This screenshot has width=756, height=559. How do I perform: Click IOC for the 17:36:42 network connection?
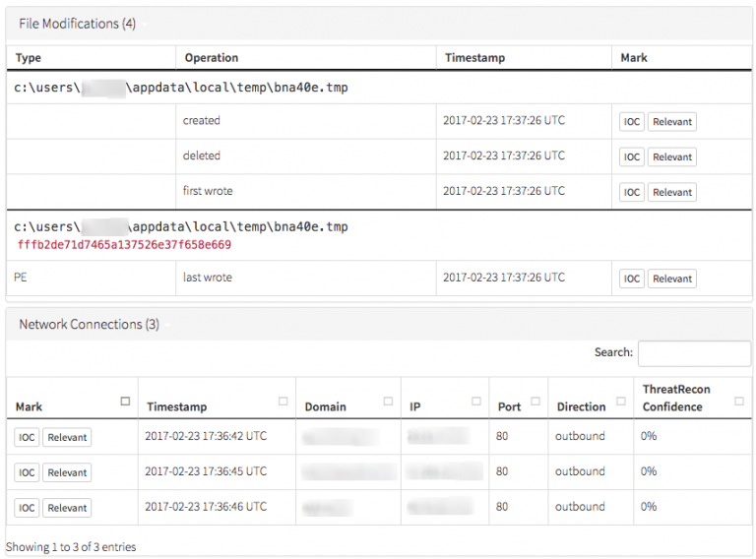(x=27, y=438)
